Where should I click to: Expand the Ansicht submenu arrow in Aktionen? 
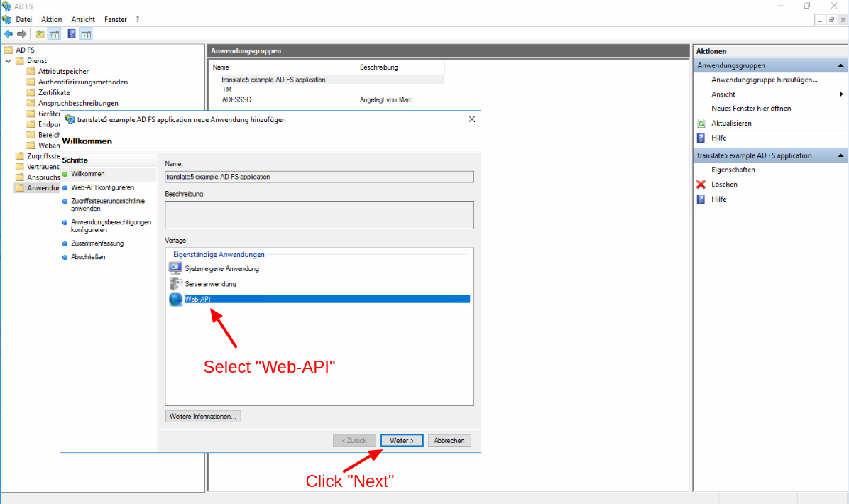coord(841,94)
